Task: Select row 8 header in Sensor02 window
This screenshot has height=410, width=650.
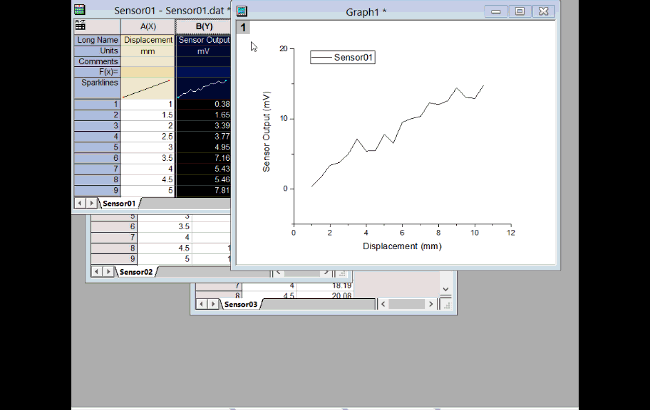Action: point(114,248)
